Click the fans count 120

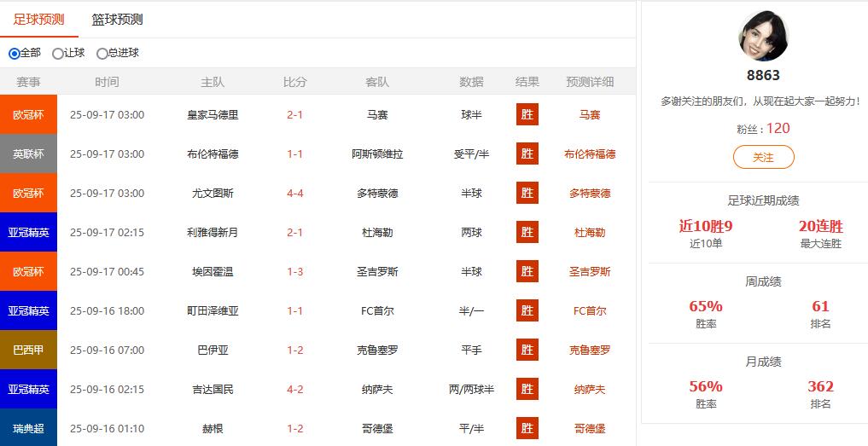pyautogui.click(x=778, y=129)
